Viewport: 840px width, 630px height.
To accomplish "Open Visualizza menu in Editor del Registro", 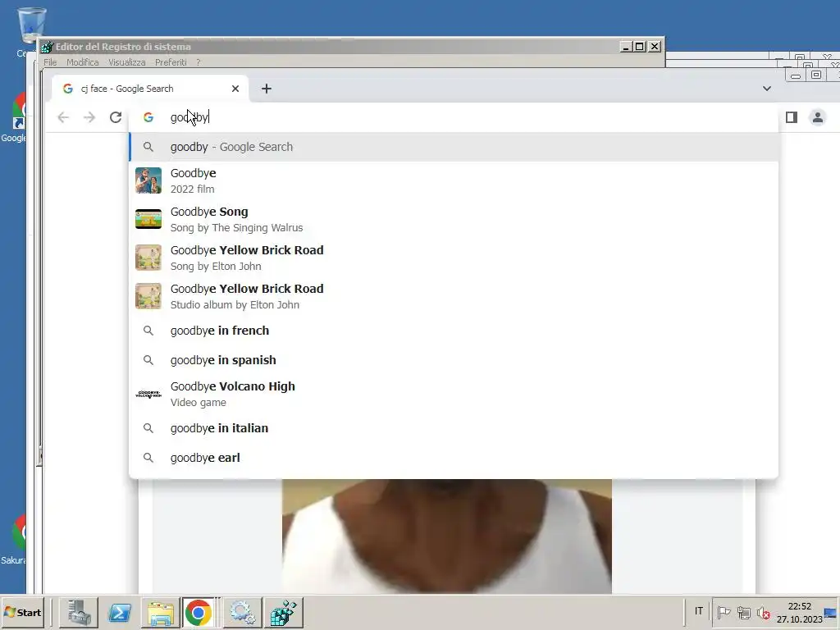I will click(127, 62).
